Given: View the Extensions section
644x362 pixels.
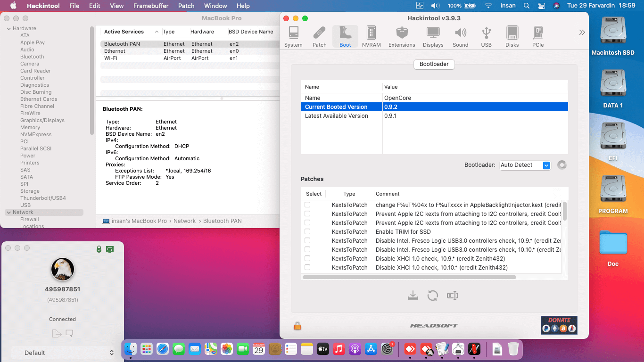Looking at the screenshot, I should tap(402, 36).
